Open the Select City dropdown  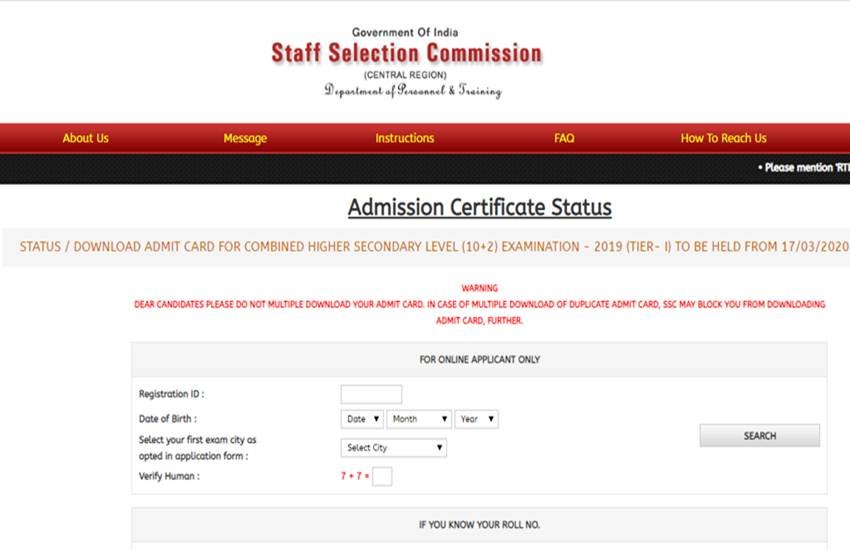point(393,448)
